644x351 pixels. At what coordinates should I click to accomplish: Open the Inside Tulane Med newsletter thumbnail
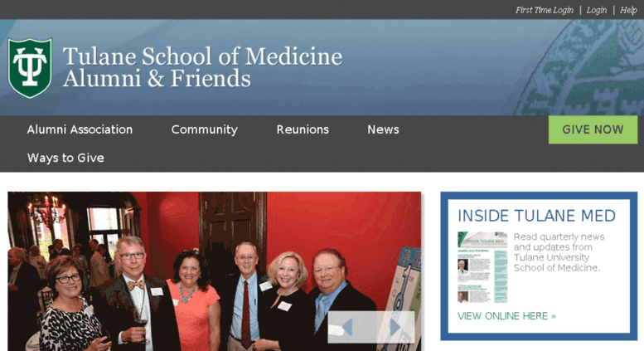(x=482, y=266)
